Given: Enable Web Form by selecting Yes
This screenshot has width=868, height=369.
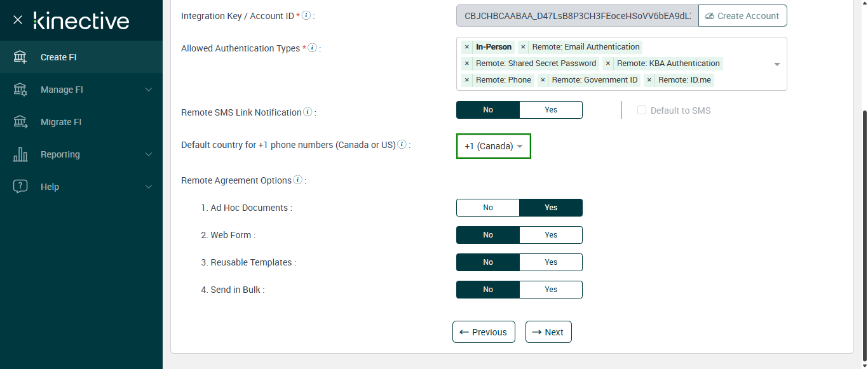Looking at the screenshot, I should [550, 235].
